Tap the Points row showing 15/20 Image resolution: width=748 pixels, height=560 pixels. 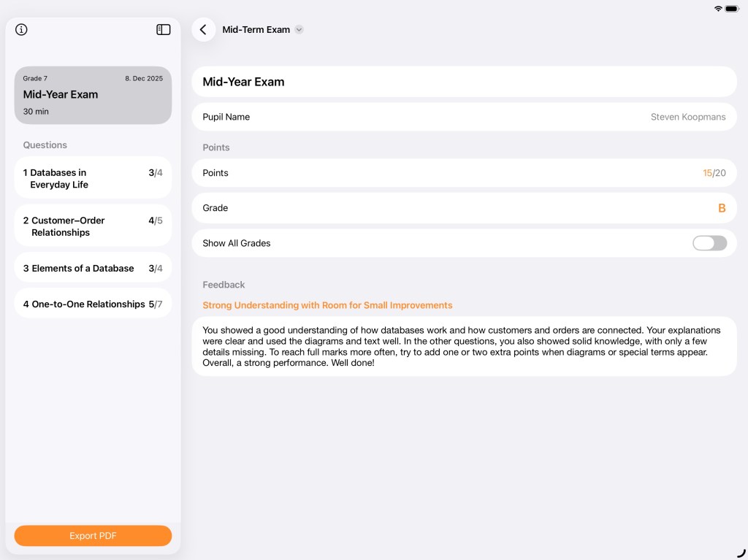[x=464, y=173]
